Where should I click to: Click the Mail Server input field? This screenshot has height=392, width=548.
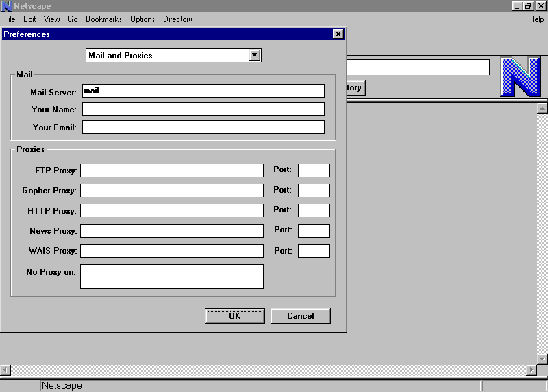pos(203,91)
